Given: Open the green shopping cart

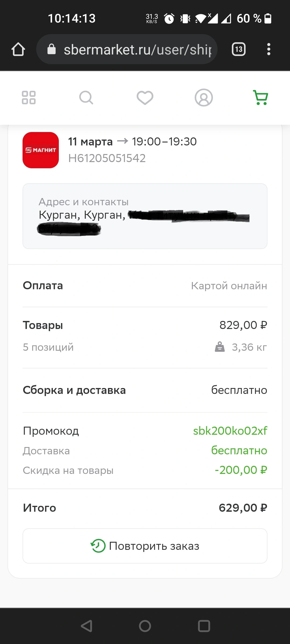Looking at the screenshot, I should 261,97.
